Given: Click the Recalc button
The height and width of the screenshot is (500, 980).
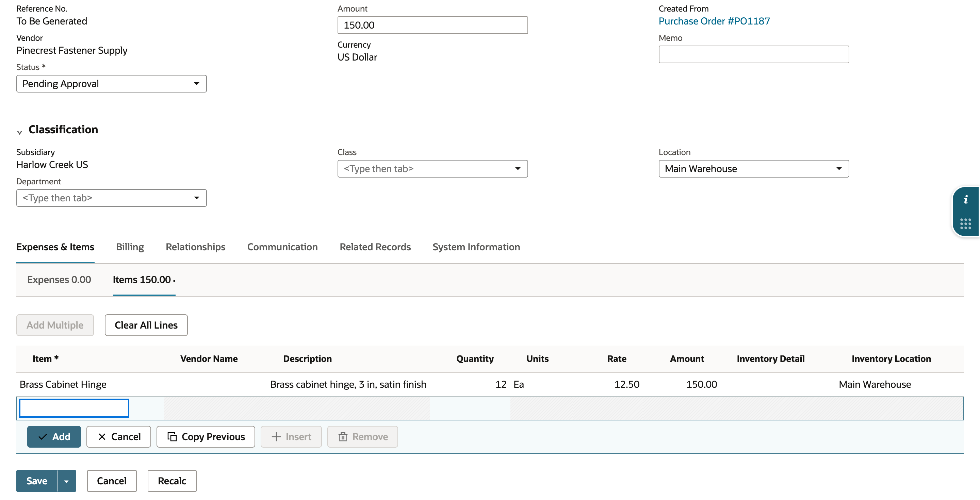Looking at the screenshot, I should click(x=172, y=481).
